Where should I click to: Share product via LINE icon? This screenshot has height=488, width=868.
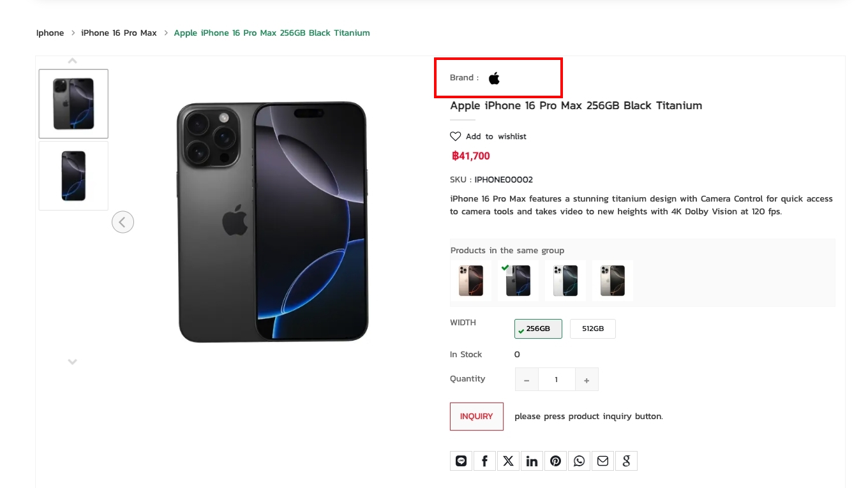tap(461, 461)
